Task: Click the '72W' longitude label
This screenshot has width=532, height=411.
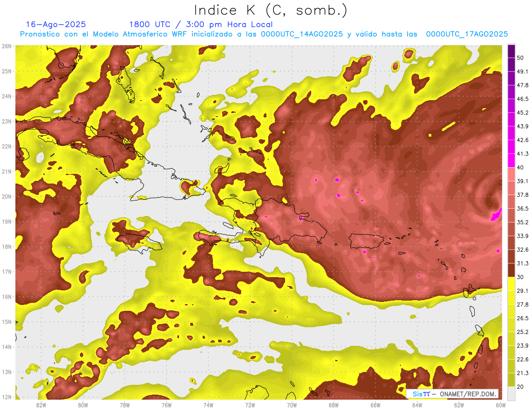Action: pyautogui.click(x=250, y=405)
